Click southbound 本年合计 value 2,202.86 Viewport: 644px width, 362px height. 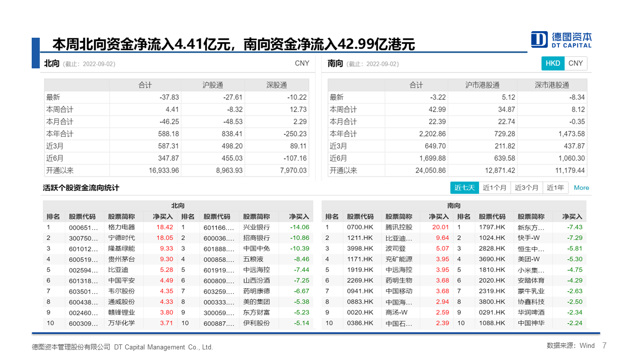[432, 134]
